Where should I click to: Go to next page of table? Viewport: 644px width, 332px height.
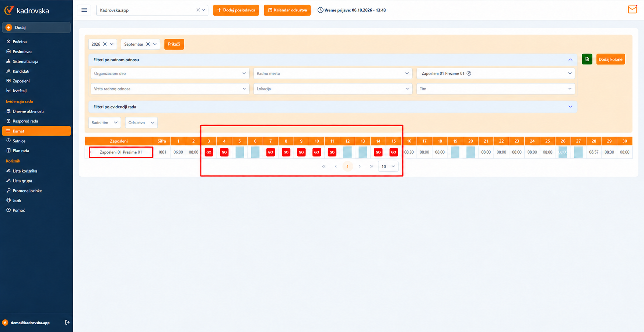tap(360, 166)
